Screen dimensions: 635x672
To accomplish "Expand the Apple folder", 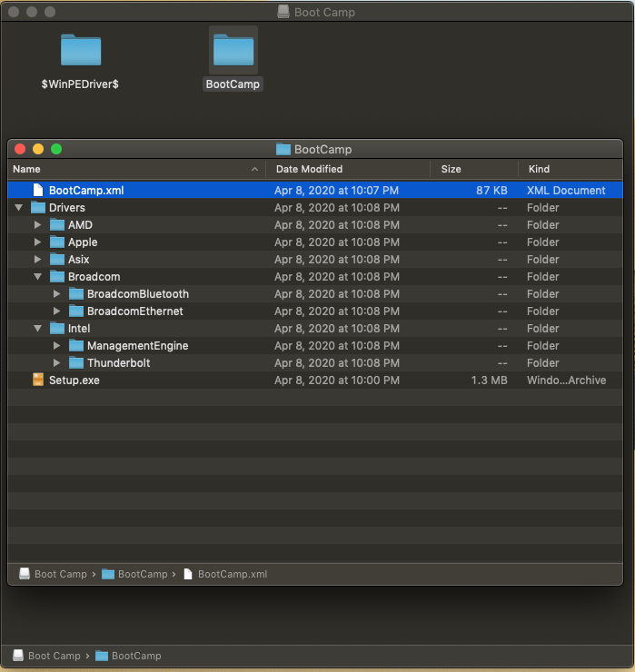I will coord(38,242).
